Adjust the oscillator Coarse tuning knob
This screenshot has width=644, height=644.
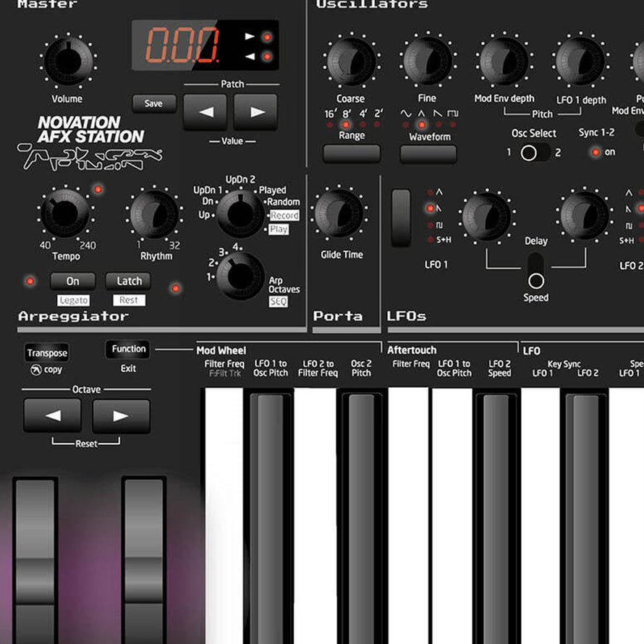pos(352,60)
